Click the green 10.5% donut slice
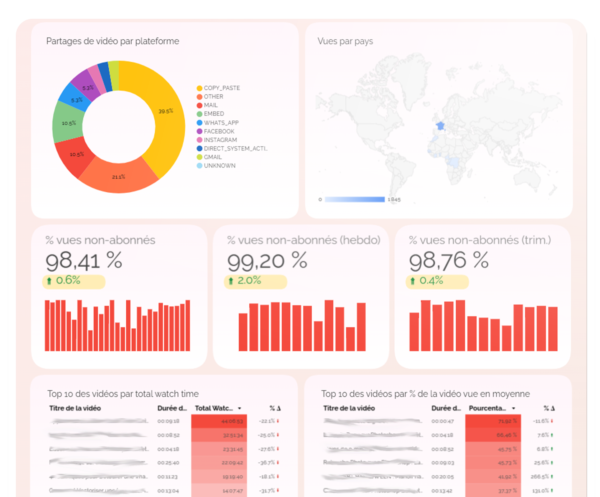 [67, 122]
